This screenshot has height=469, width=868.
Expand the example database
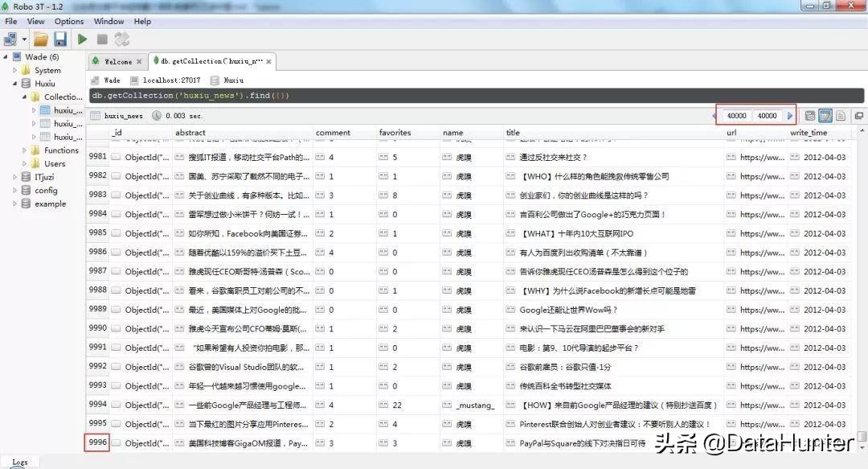coord(15,204)
